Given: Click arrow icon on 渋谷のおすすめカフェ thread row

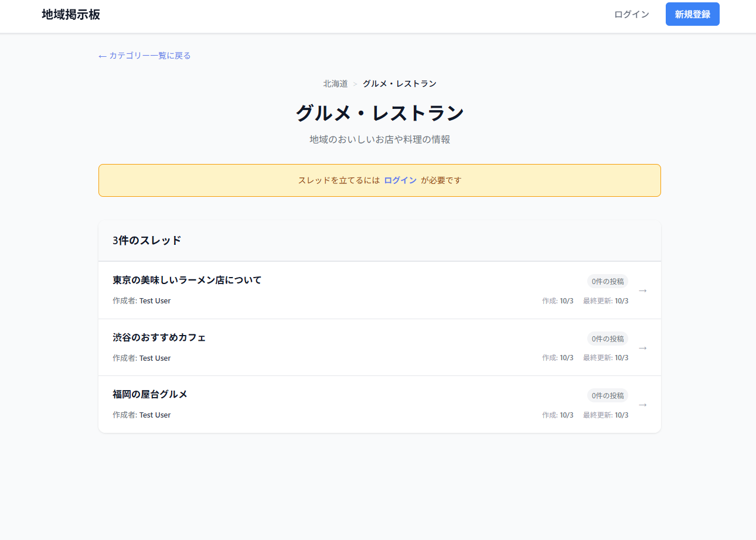Looking at the screenshot, I should coord(642,348).
